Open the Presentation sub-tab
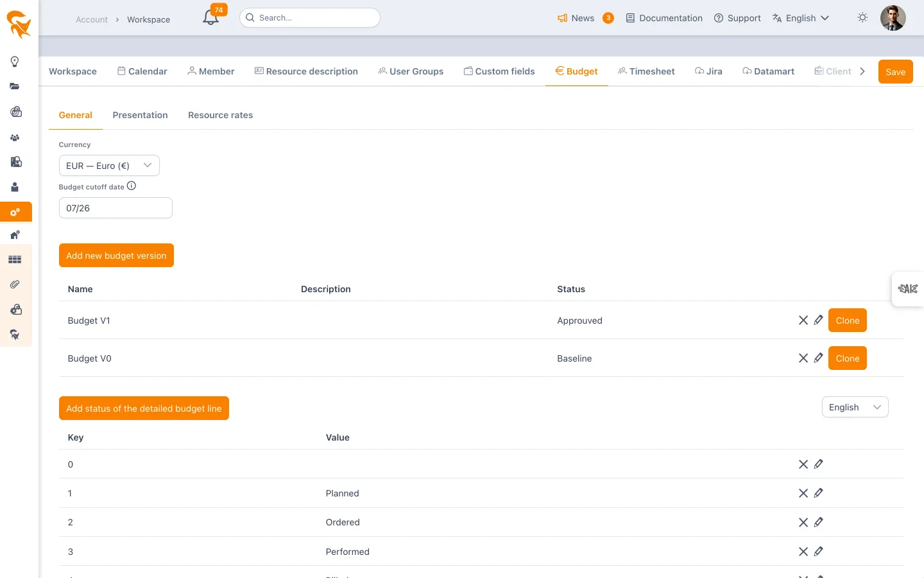Viewport: 924px width, 578px height. (140, 115)
